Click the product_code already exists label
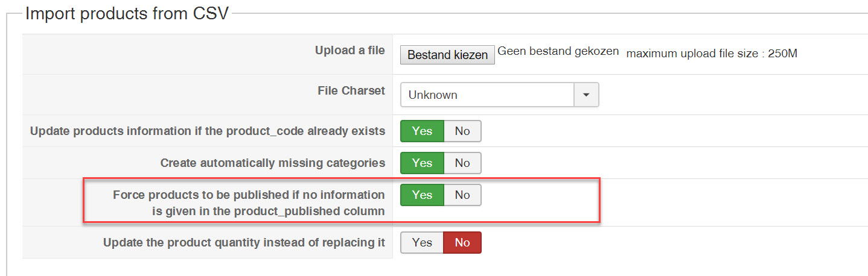The height and width of the screenshot is (276, 868). (x=208, y=131)
